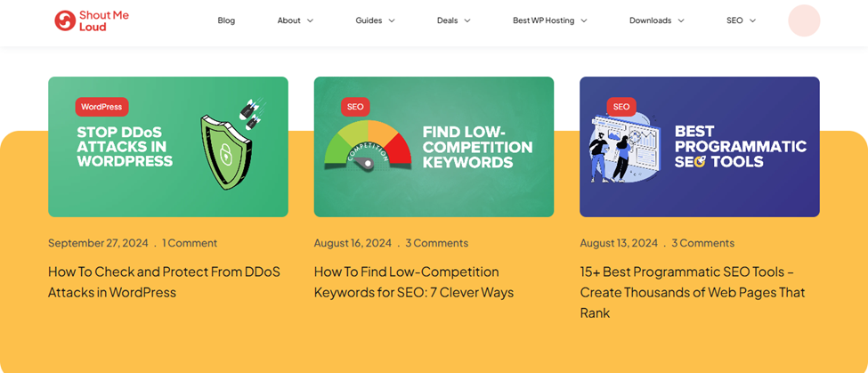The image size is (868, 373).
Task: Expand the Guides dropdown arrow
Action: coord(392,21)
